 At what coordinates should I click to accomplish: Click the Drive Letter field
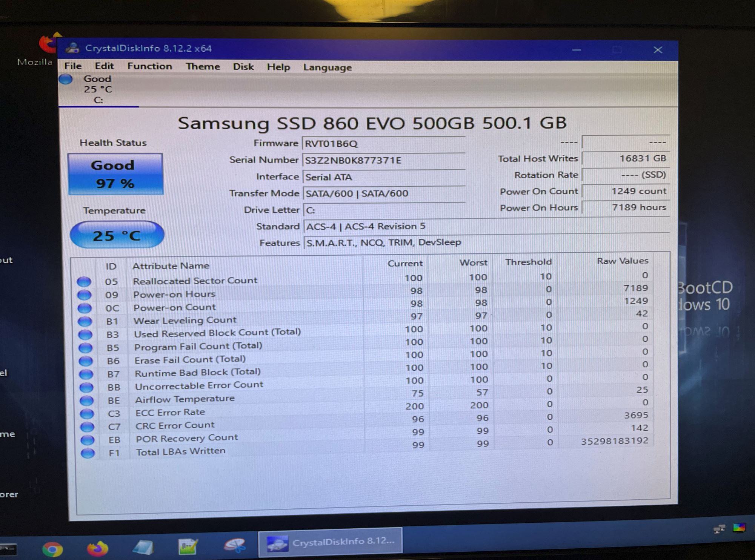coord(384,210)
